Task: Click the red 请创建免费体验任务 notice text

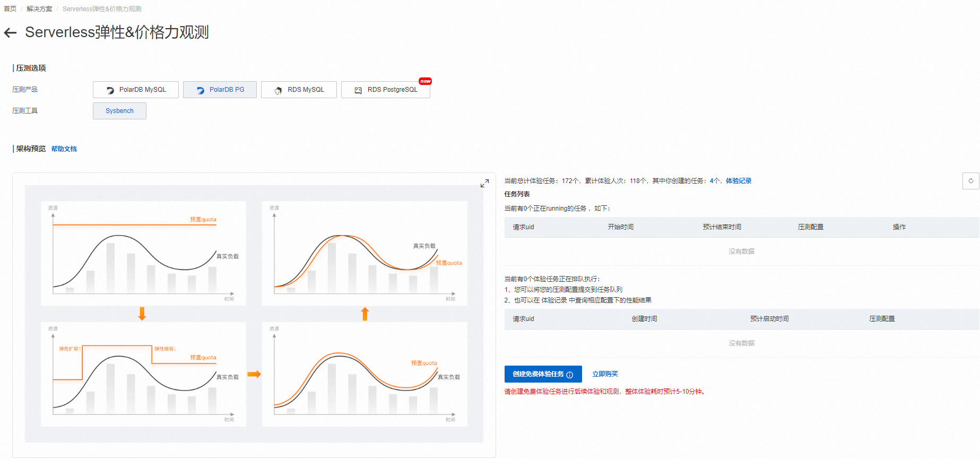Action: [605, 392]
